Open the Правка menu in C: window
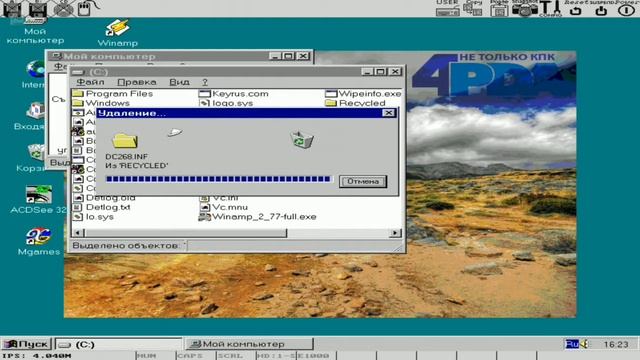640x360 pixels. (x=137, y=82)
